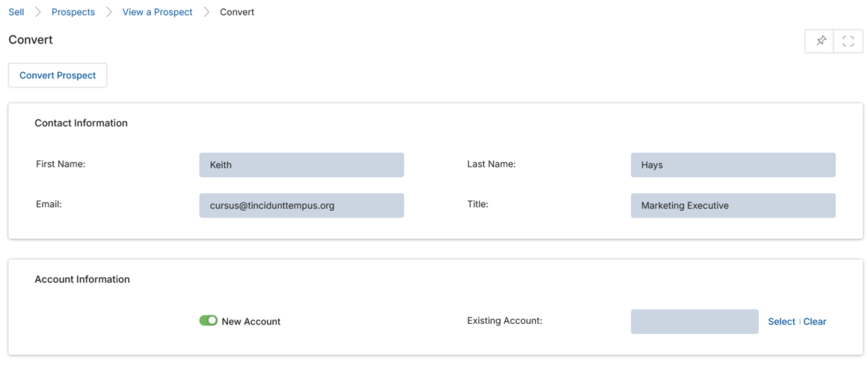The image size is (868, 365).
Task: Click the Email field
Action: (301, 205)
